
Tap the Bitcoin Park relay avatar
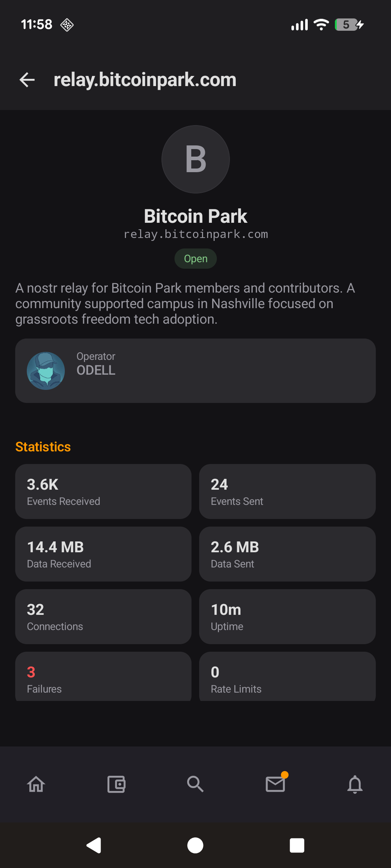coord(195,159)
